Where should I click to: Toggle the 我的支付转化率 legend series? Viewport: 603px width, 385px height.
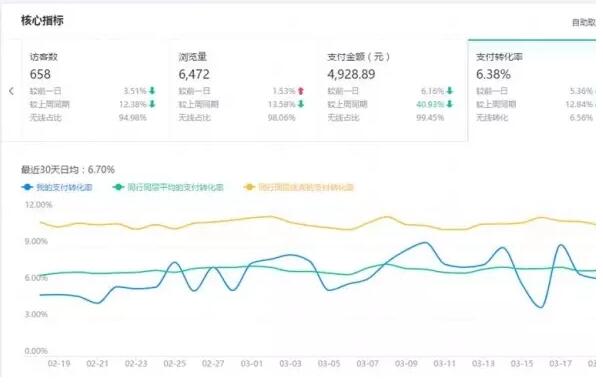57,187
